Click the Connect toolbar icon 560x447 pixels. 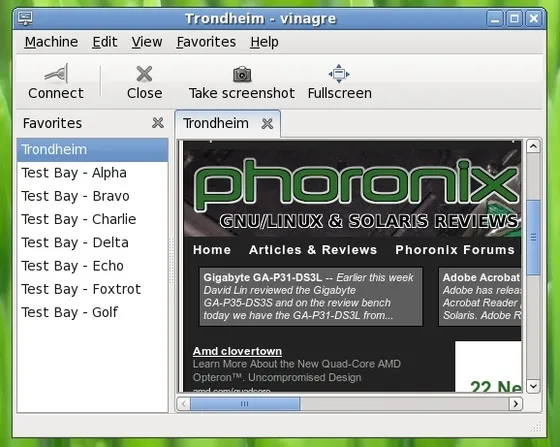pyautogui.click(x=56, y=73)
